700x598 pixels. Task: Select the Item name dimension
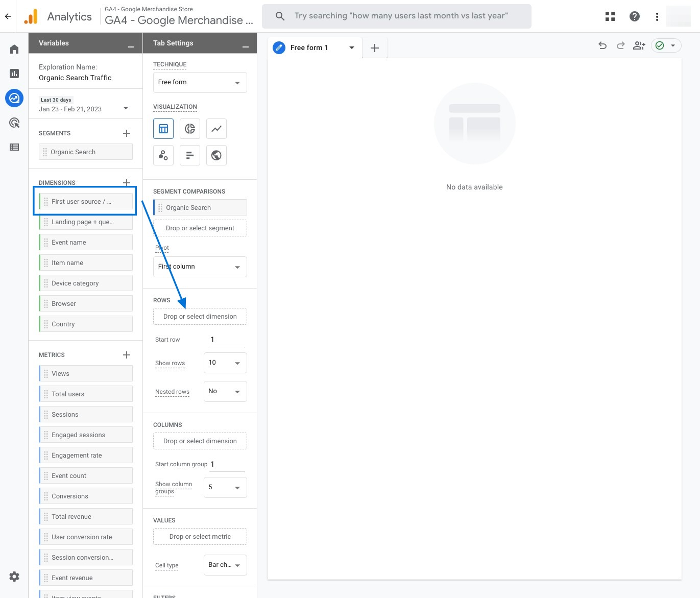(x=86, y=263)
